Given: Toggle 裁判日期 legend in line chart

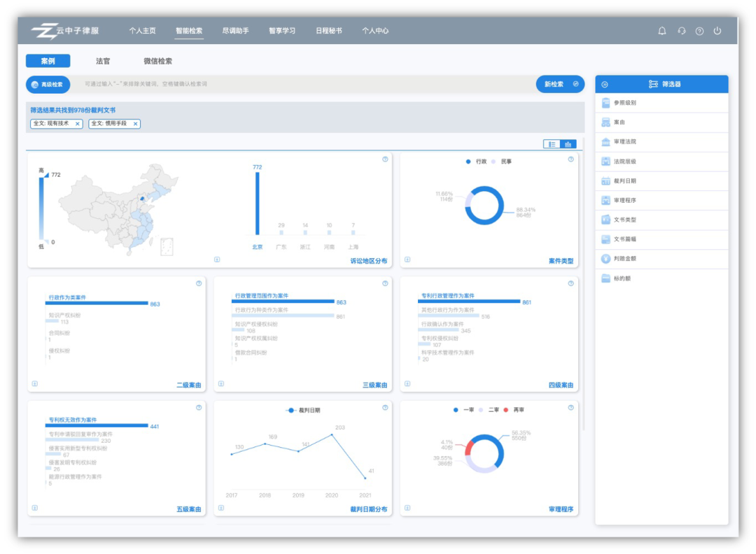Looking at the screenshot, I should point(303,411).
